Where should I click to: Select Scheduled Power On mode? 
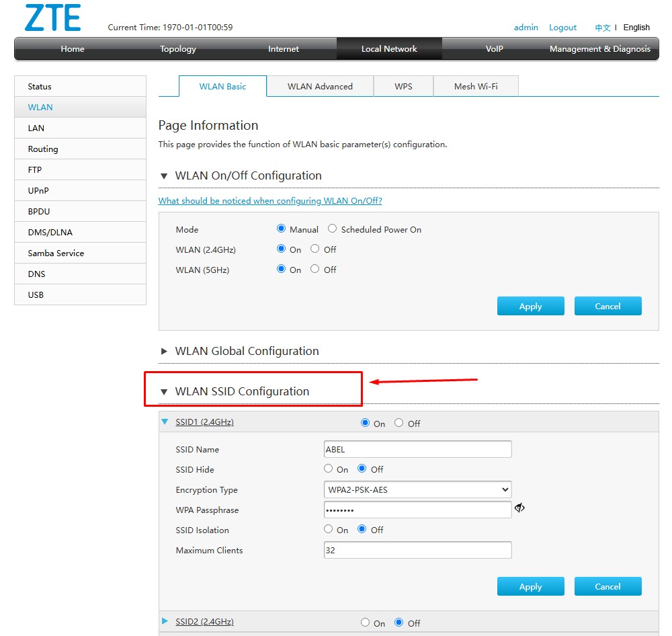[x=332, y=229]
